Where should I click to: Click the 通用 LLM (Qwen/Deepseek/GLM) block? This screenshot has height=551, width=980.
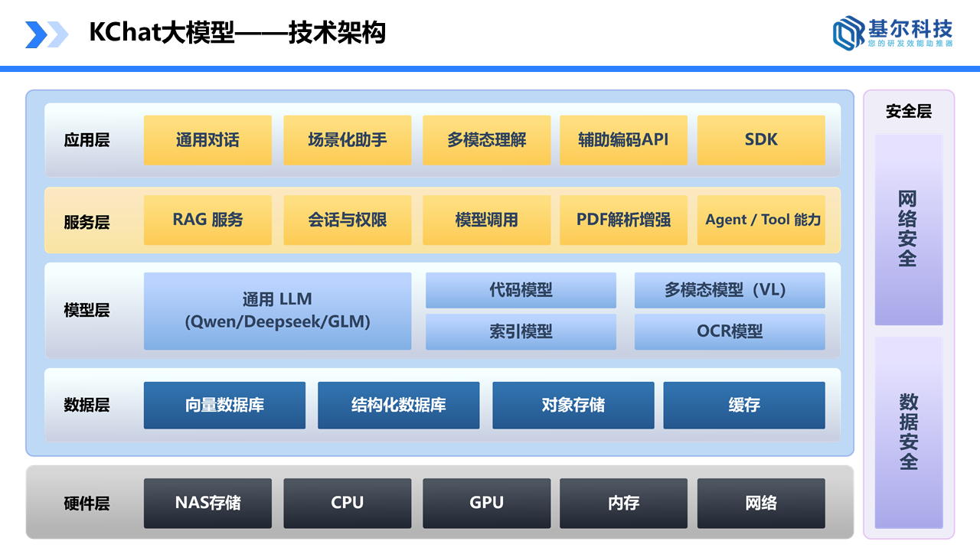[x=277, y=311]
